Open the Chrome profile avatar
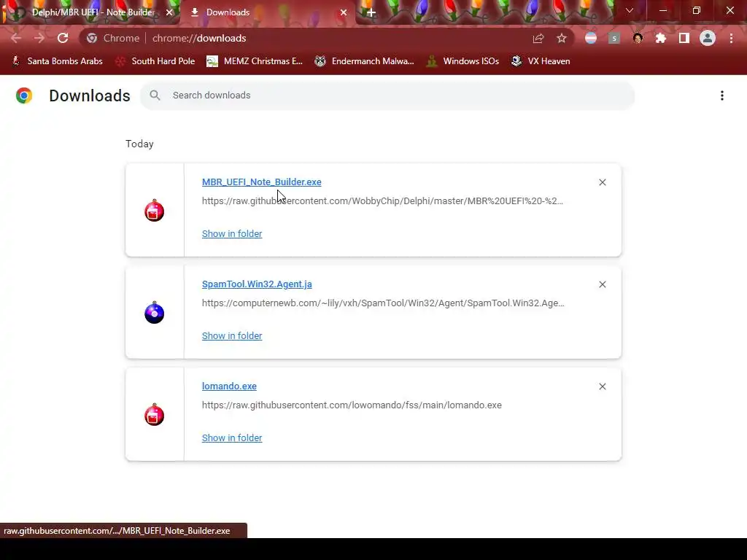The image size is (747, 560). (708, 38)
